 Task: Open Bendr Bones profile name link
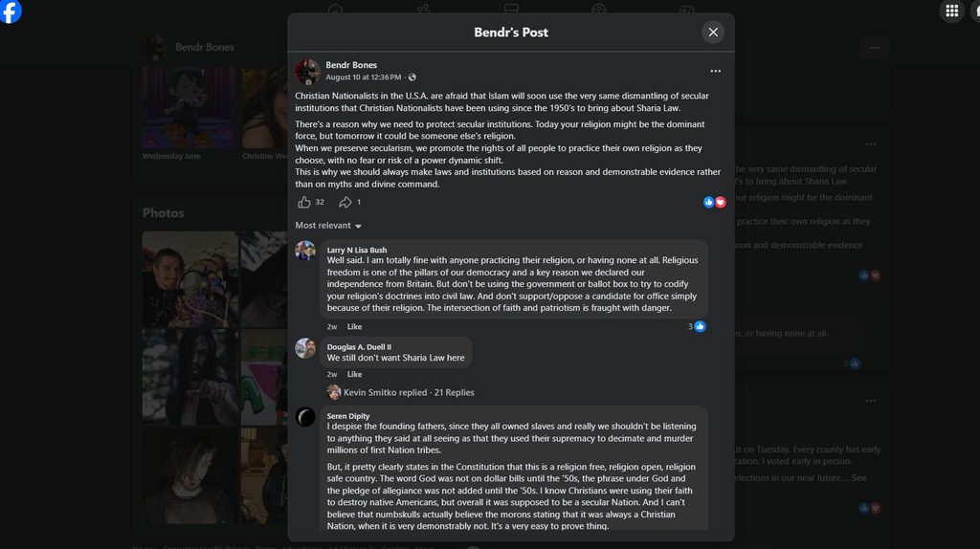pyautogui.click(x=351, y=65)
